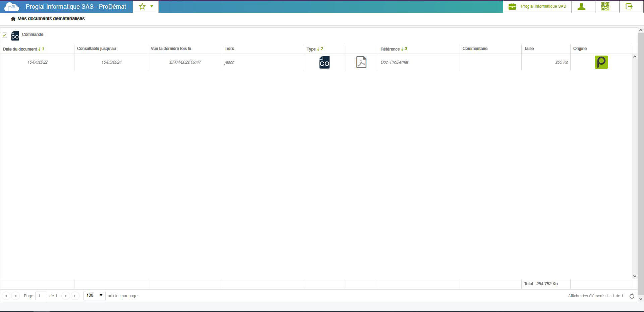The width and height of the screenshot is (644, 312).
Task: Refresh the document list
Action: [x=632, y=296]
